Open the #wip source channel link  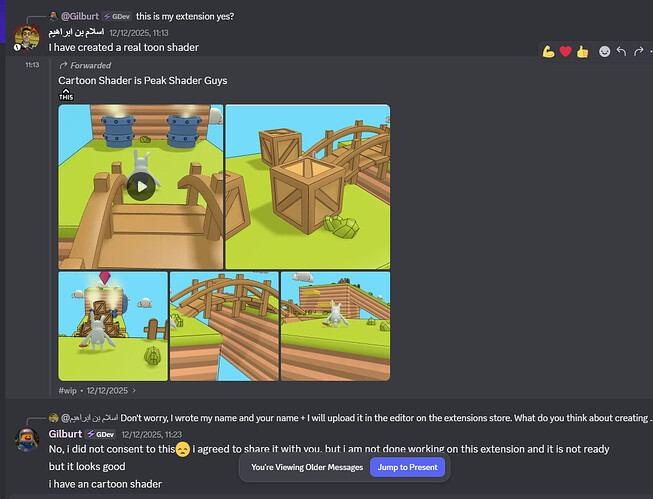coord(67,391)
